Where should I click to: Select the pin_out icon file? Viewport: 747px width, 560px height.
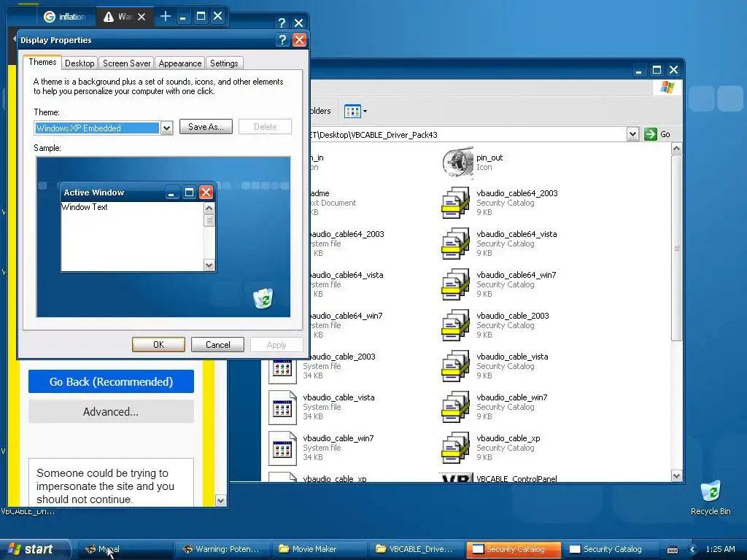(x=457, y=163)
